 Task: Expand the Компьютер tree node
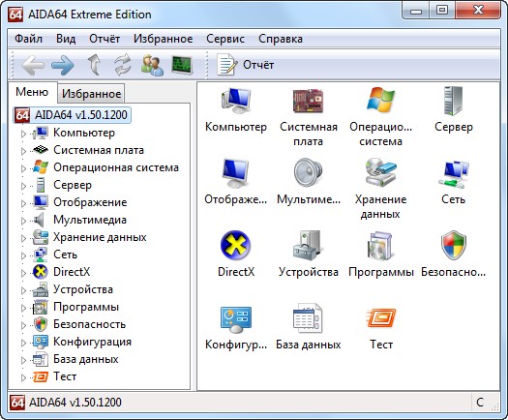coord(23,134)
